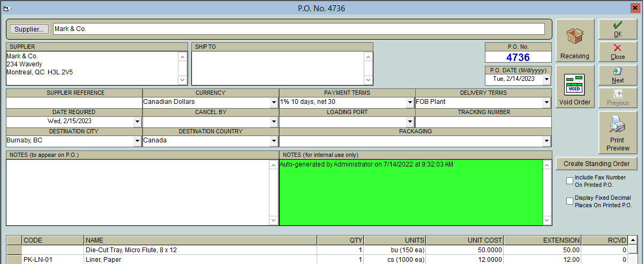Click the app icon in the title bar
Screen dimensions: 644x264
(x=8, y=8)
